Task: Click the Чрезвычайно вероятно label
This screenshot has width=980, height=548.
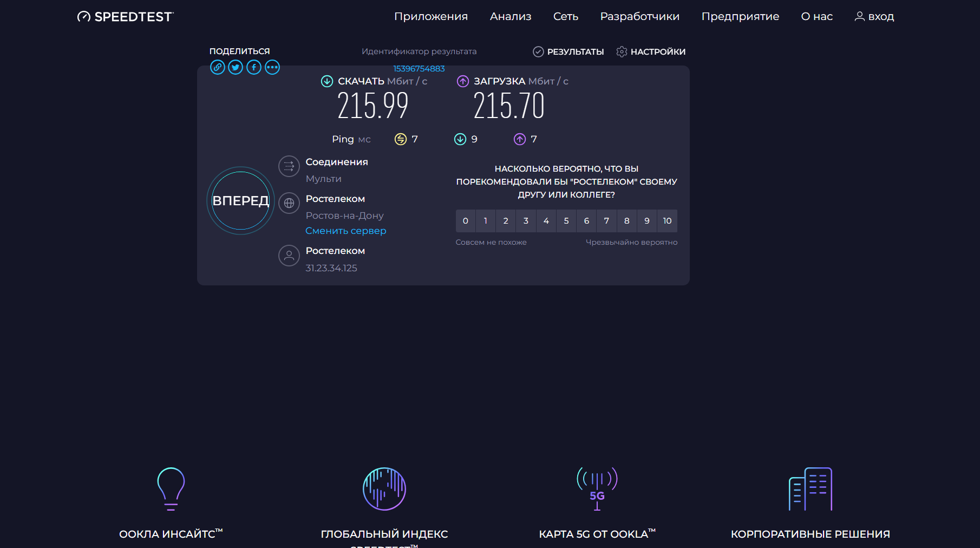Action: (x=631, y=243)
